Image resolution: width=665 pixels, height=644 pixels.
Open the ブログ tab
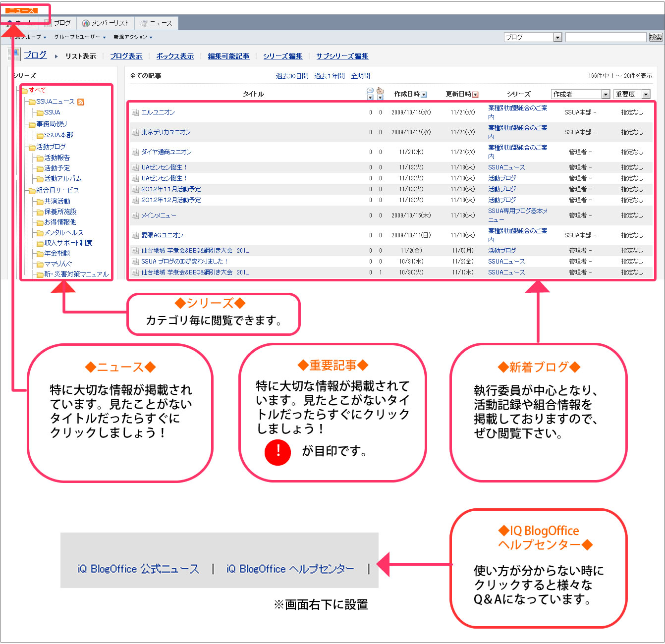click(x=57, y=23)
